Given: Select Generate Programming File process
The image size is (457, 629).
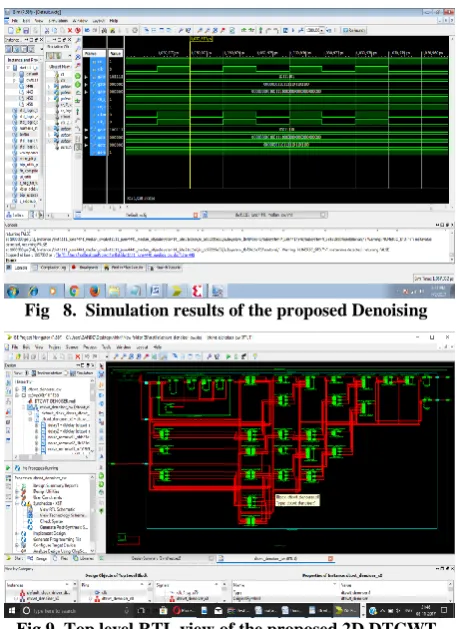Looking at the screenshot, I should pyautogui.click(x=57, y=540).
